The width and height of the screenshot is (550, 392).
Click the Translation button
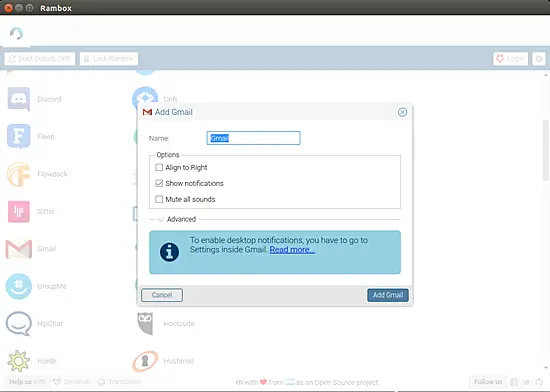coord(119,382)
